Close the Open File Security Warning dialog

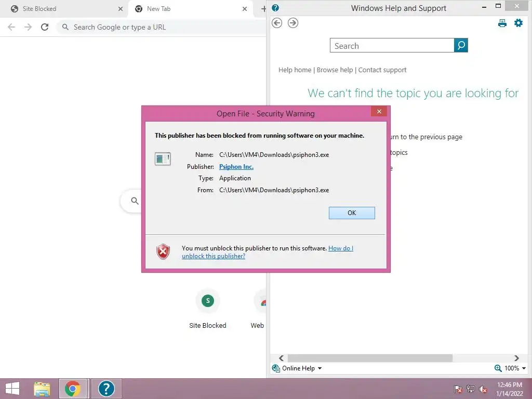tap(379, 111)
